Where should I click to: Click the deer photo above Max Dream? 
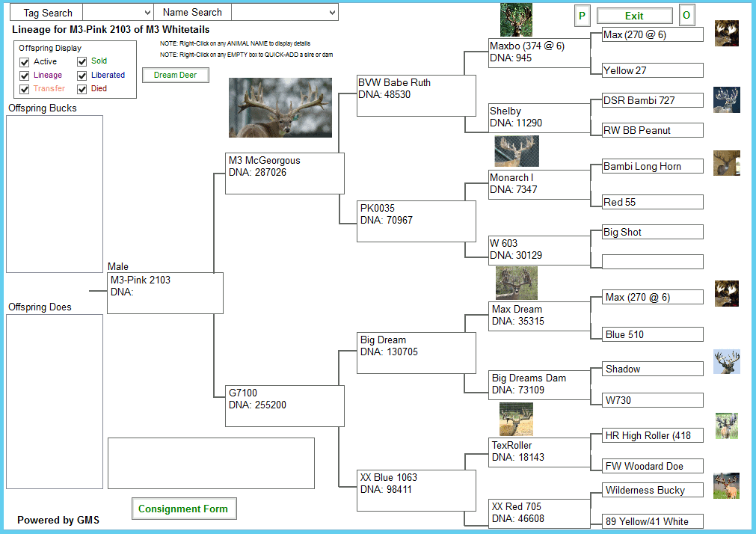click(516, 283)
